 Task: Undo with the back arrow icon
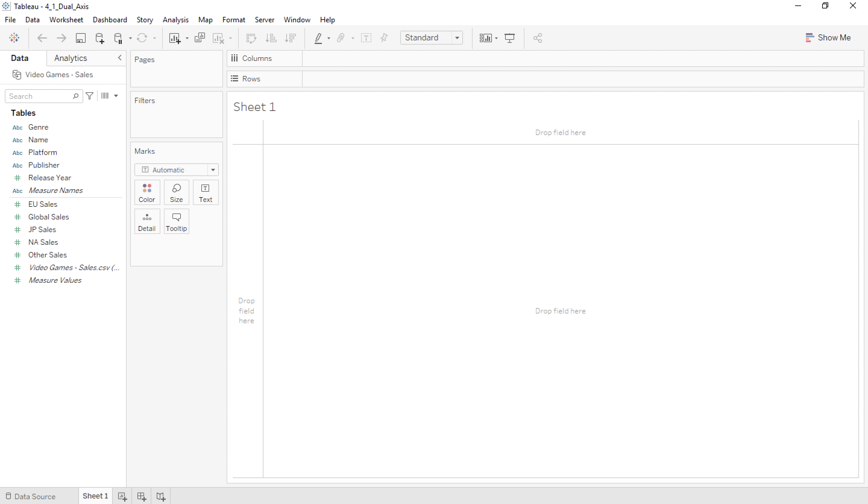[42, 38]
